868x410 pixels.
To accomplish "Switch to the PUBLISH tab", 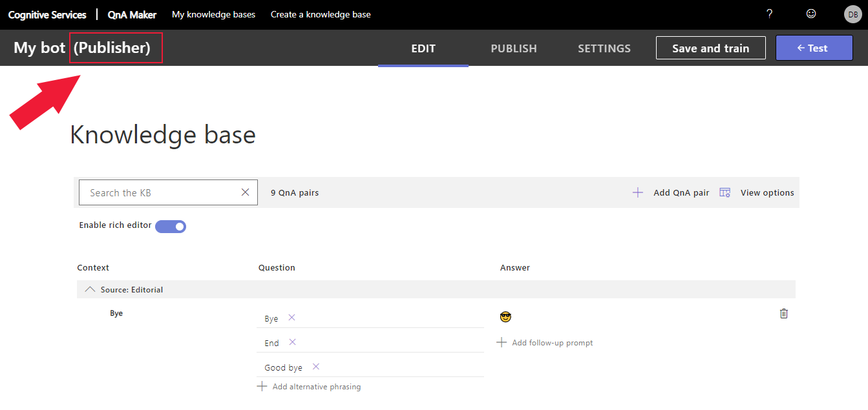I will click(514, 48).
